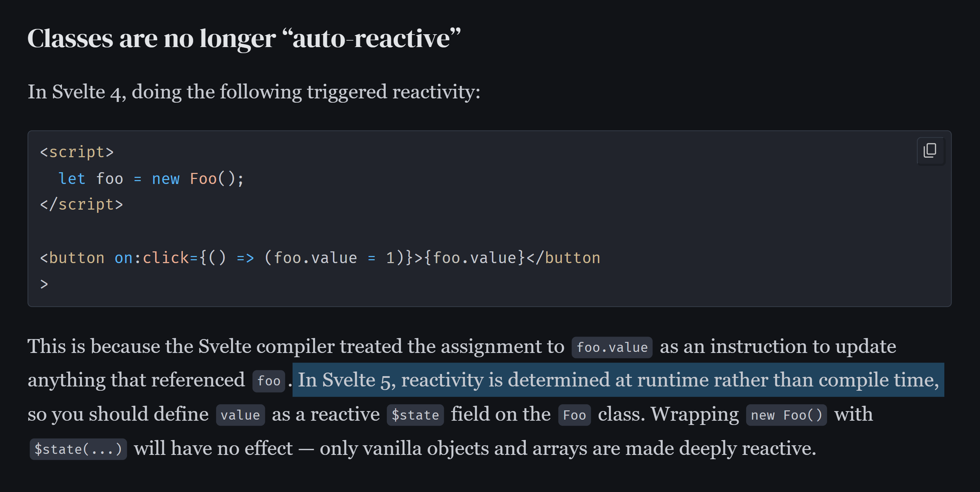The image size is (980, 492).
Task: Click the inline code new Foo()
Action: pos(786,415)
